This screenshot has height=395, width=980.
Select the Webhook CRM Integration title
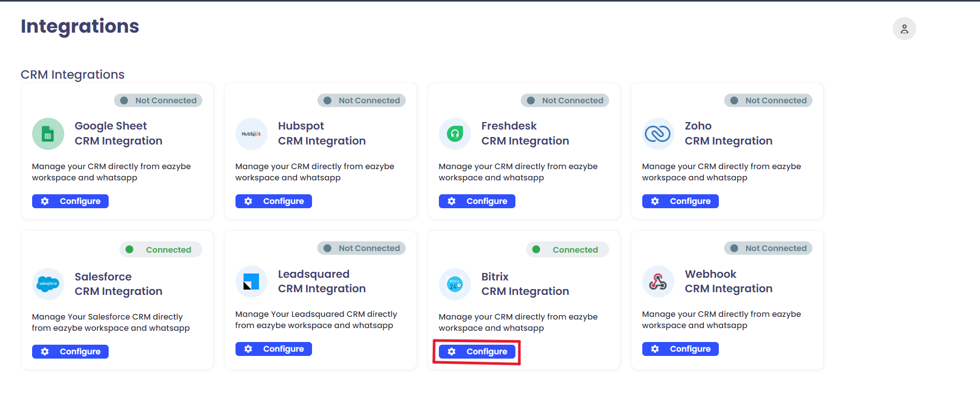728,281
